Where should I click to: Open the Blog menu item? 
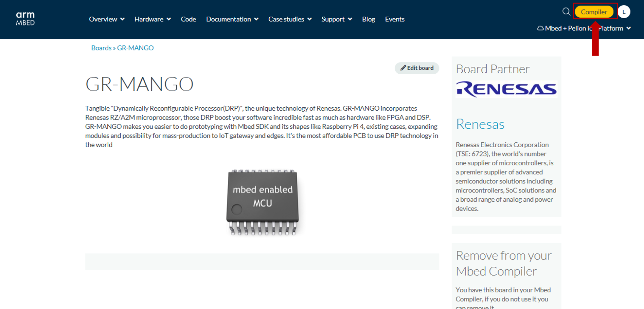[368, 19]
